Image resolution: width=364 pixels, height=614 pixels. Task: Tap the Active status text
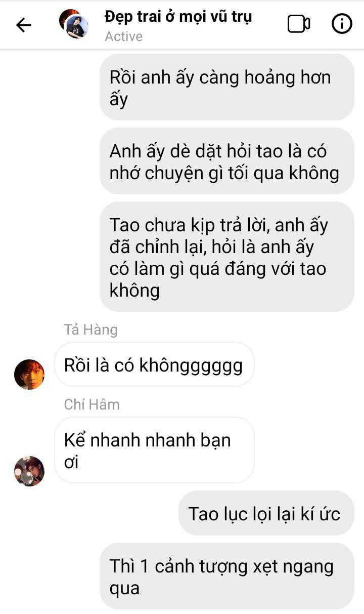(124, 36)
